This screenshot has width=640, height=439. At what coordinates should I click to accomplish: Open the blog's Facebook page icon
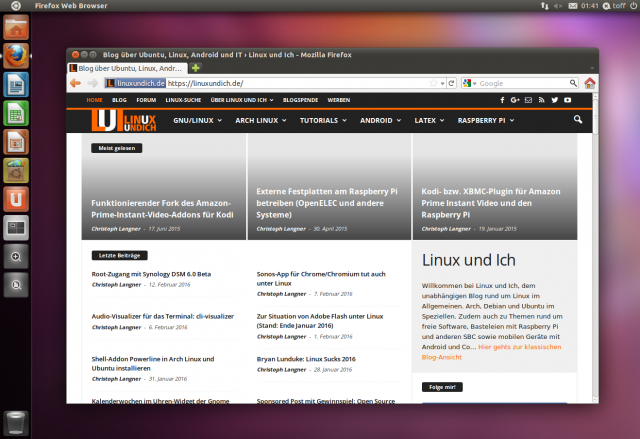click(501, 100)
